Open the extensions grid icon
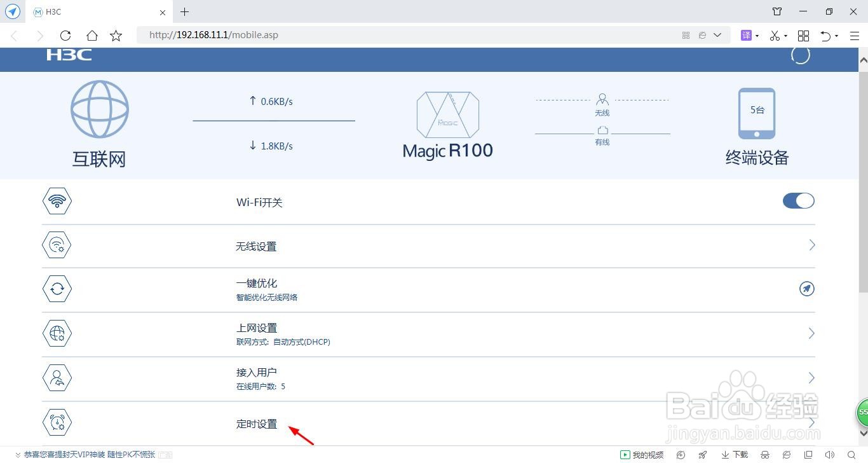The height and width of the screenshot is (463, 868). tap(803, 36)
